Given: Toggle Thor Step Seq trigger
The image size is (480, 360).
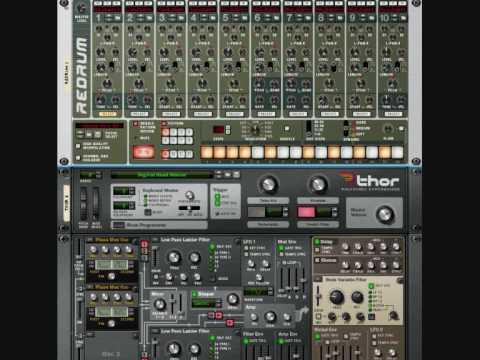Looking at the screenshot, I should 218,203.
